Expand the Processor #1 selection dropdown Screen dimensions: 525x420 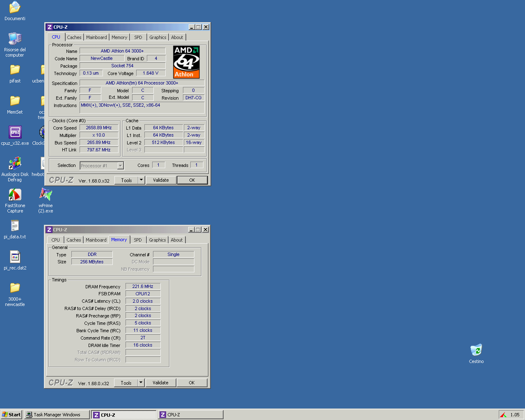121,166
